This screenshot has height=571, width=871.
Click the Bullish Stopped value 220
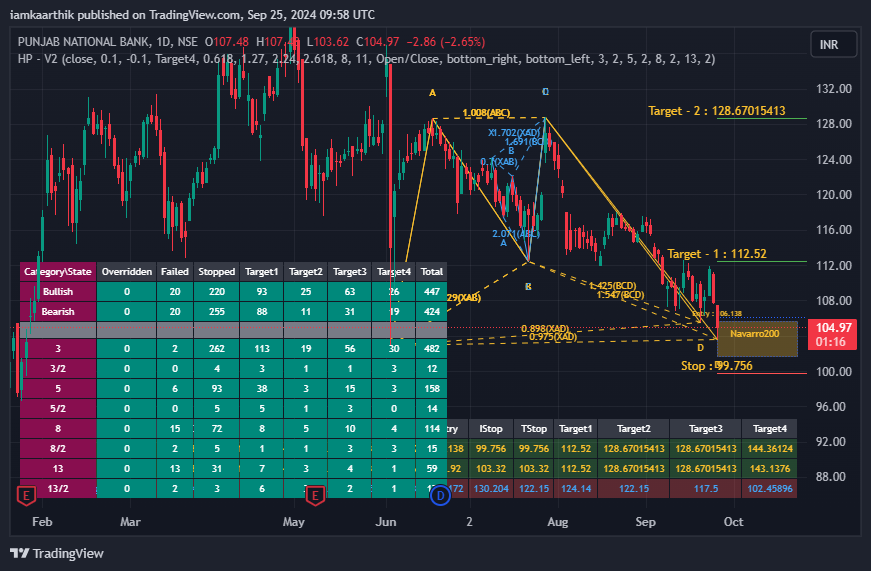click(217, 292)
